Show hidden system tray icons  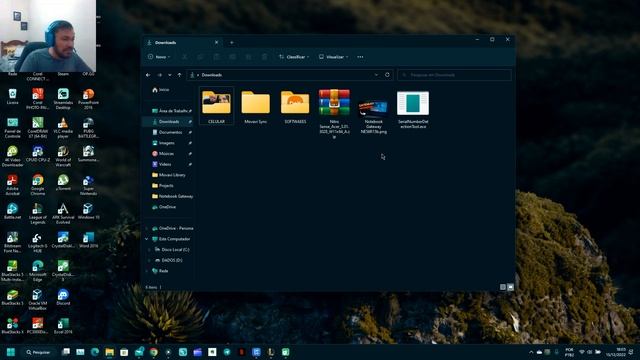[531, 352]
